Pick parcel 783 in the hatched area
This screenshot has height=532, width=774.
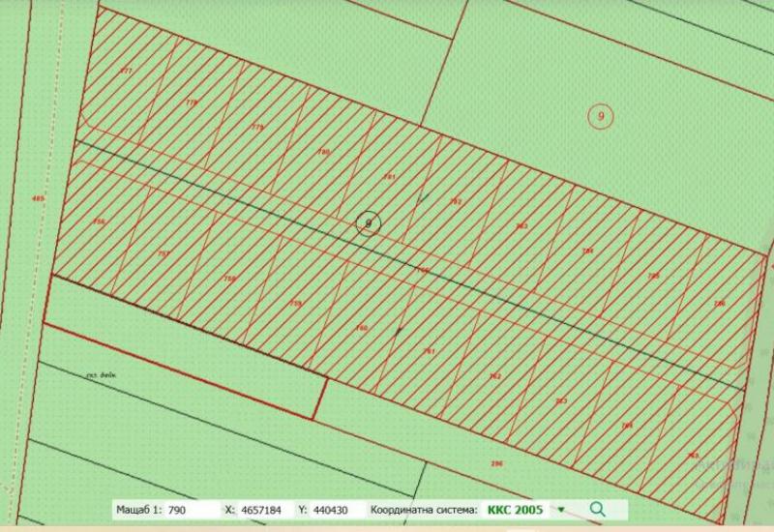521,225
